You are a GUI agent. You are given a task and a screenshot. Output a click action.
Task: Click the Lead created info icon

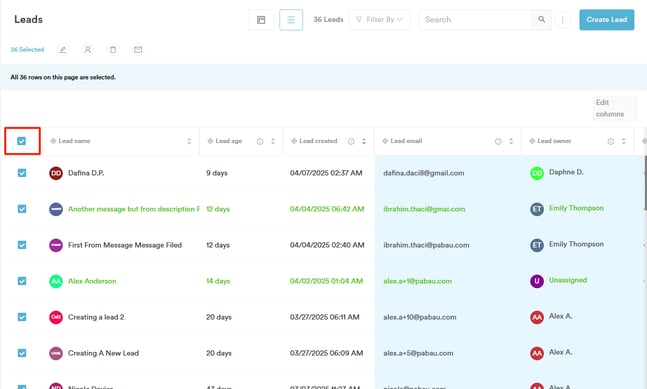pos(351,141)
